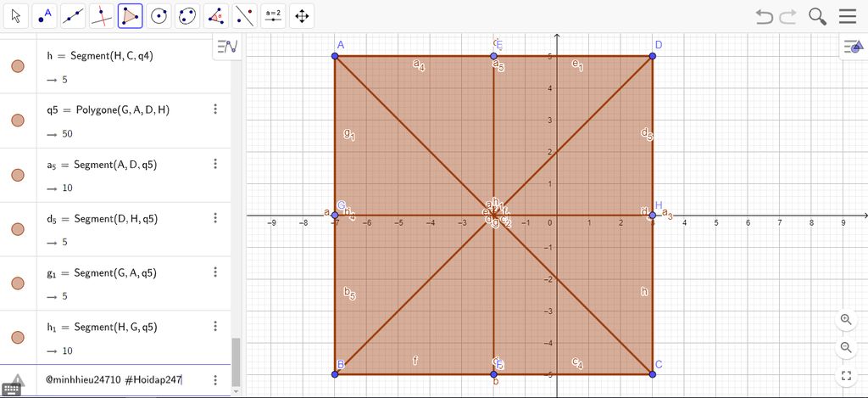Toggle visibility of segment h1
Viewport: 868px width, 398px height.
point(18,338)
